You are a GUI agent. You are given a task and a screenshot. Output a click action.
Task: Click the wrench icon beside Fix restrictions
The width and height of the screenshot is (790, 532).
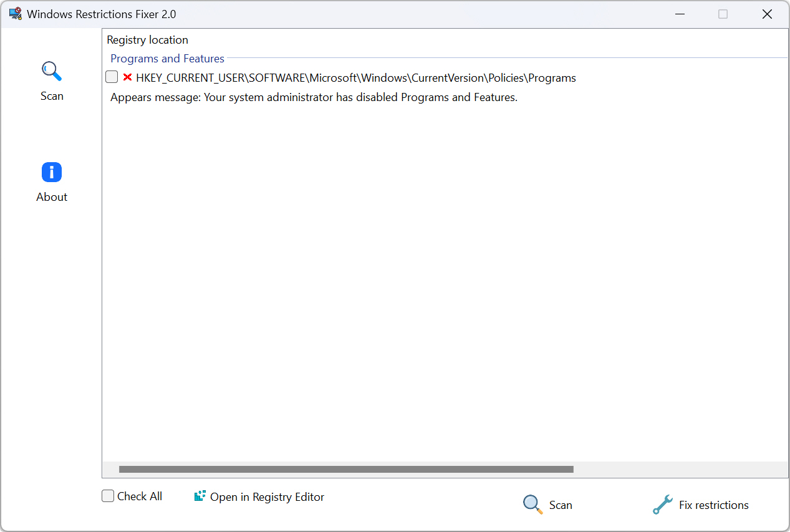[662, 505]
